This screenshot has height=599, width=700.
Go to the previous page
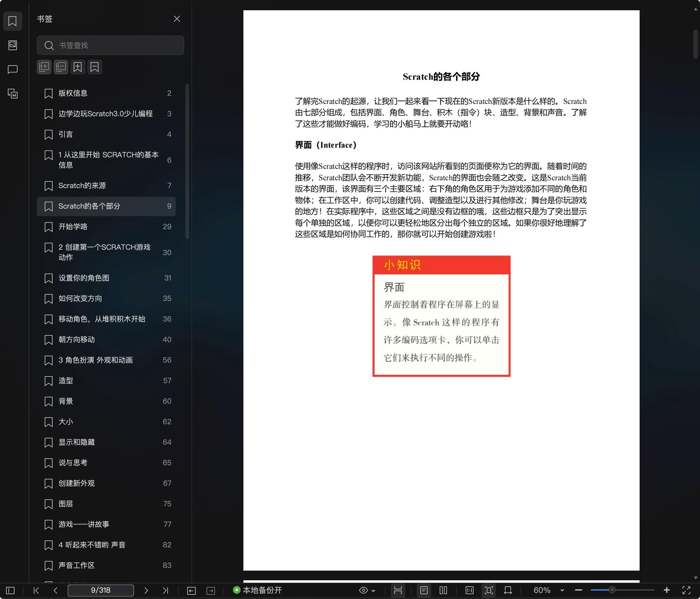(55, 590)
